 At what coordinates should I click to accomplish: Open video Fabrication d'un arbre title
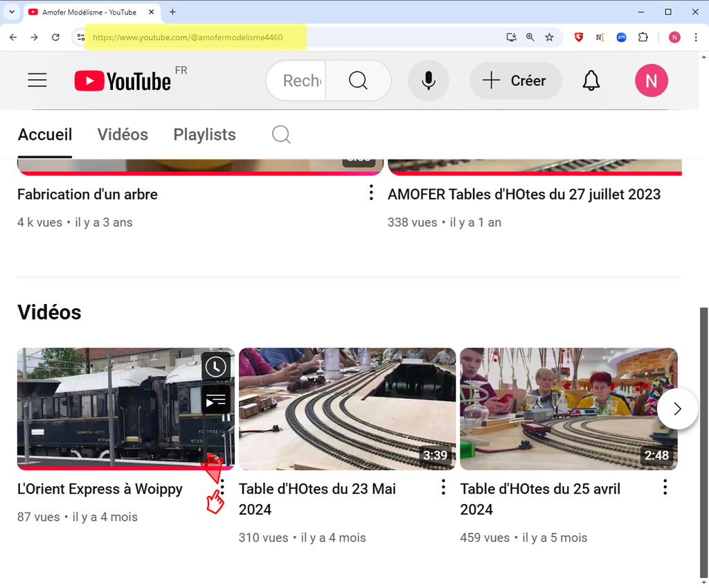tap(87, 195)
